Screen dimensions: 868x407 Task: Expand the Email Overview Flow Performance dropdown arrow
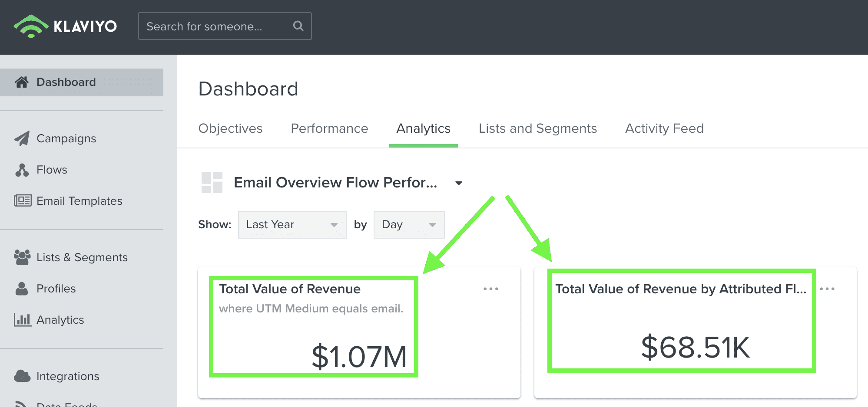click(459, 183)
